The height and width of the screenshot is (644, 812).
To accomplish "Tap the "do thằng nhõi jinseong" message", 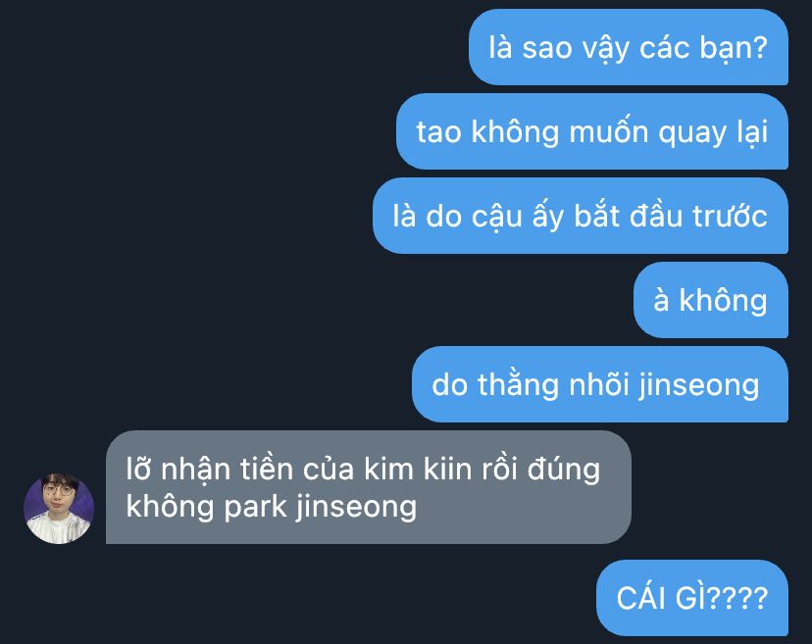I will 599,384.
